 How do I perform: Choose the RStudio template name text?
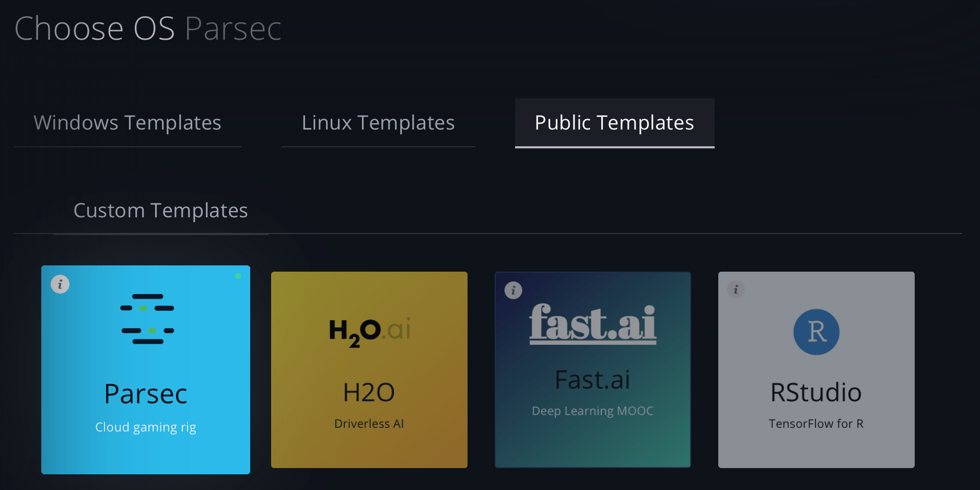816,392
